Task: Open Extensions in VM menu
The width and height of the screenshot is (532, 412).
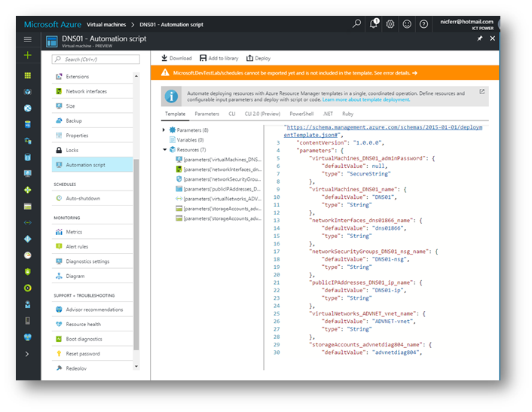Action: [x=92, y=77]
